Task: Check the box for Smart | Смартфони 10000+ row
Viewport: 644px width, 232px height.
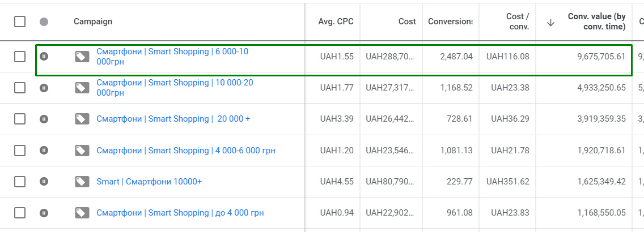Action: [x=20, y=182]
